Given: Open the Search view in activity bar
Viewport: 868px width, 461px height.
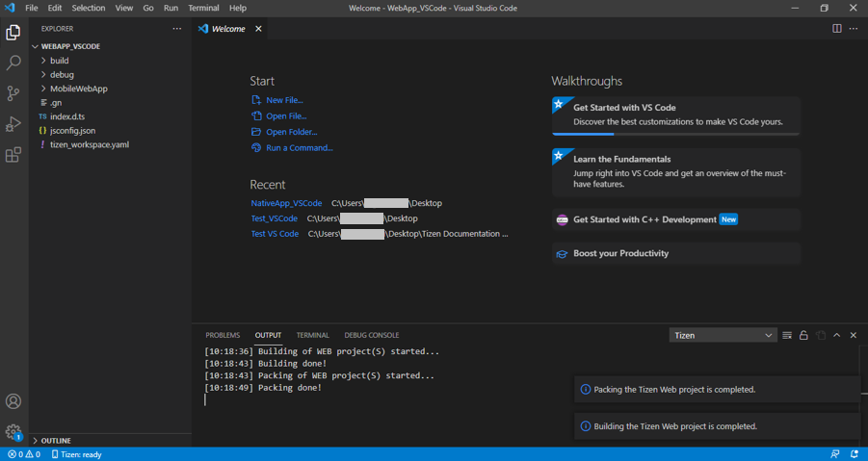Looking at the screenshot, I should click(13, 63).
